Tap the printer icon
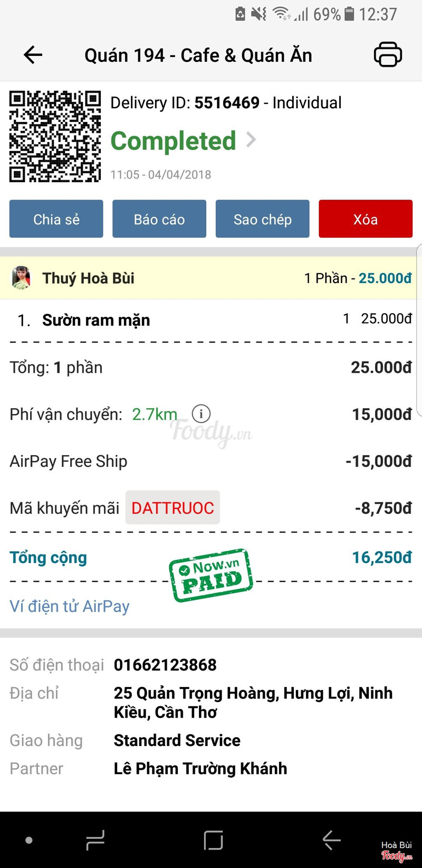The height and width of the screenshot is (868, 422). [388, 54]
